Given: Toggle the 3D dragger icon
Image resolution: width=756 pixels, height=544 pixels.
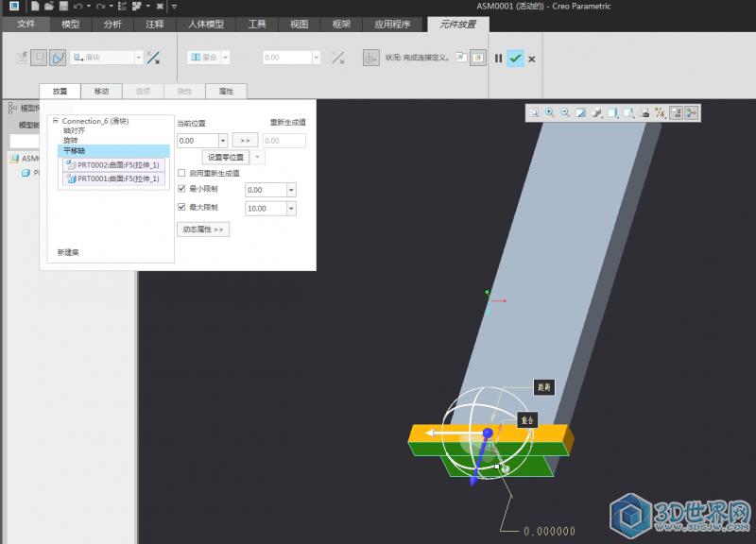Looking at the screenshot, I should click(370, 59).
